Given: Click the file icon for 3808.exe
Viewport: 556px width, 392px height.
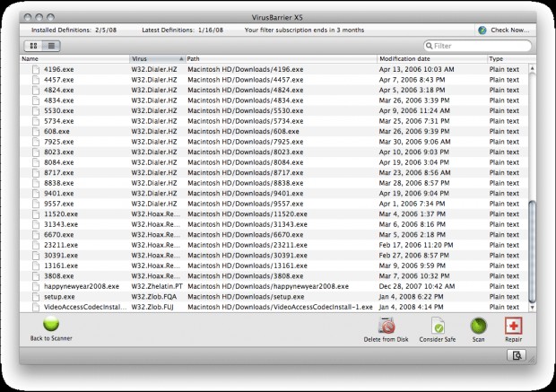Looking at the screenshot, I should point(36,276).
